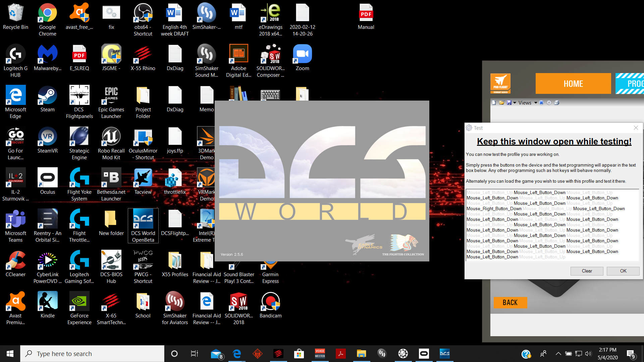Click inside the Test output text box
The width and height of the screenshot is (644, 362).
[552, 225]
